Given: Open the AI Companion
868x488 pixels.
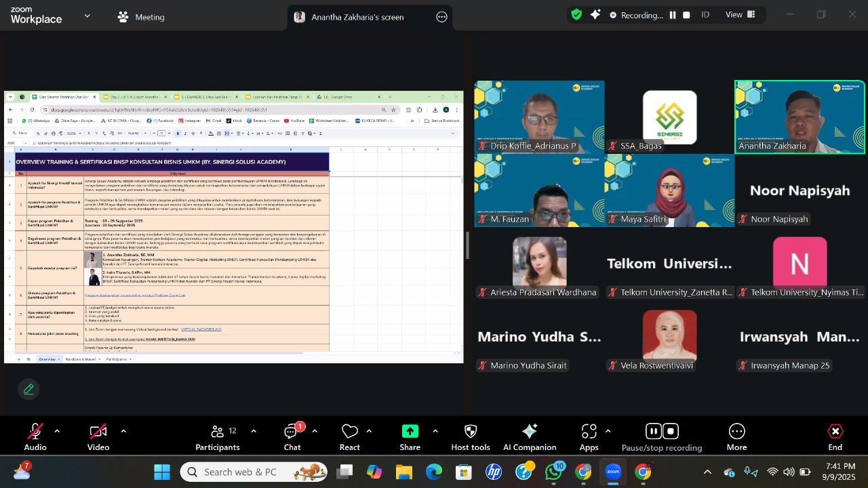Looking at the screenshot, I should click(530, 437).
